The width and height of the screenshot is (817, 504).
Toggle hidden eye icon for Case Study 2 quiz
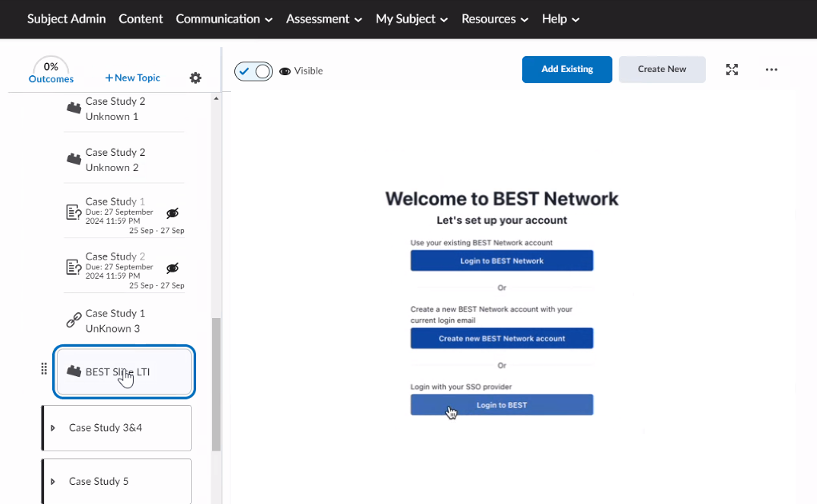pyautogui.click(x=173, y=268)
